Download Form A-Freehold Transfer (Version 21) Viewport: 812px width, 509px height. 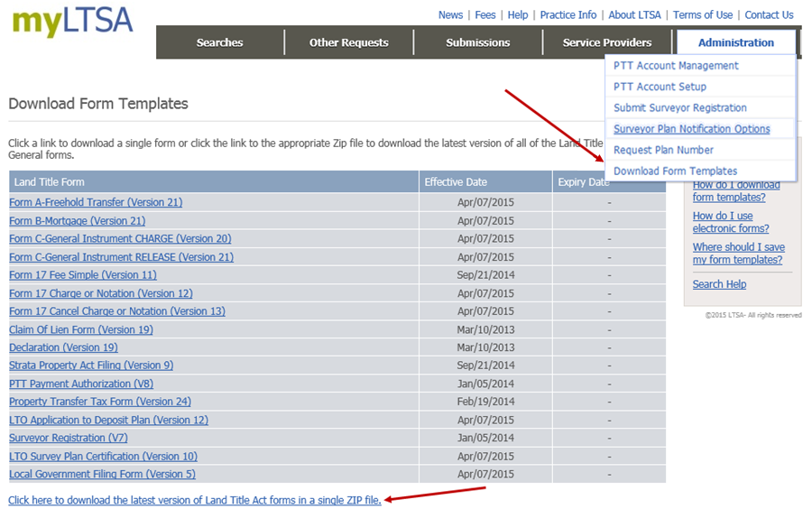96,202
